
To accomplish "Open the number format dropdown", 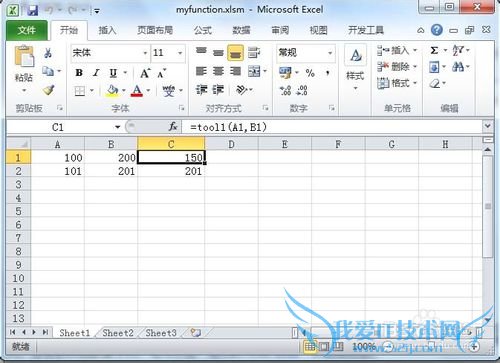I will pos(330,53).
